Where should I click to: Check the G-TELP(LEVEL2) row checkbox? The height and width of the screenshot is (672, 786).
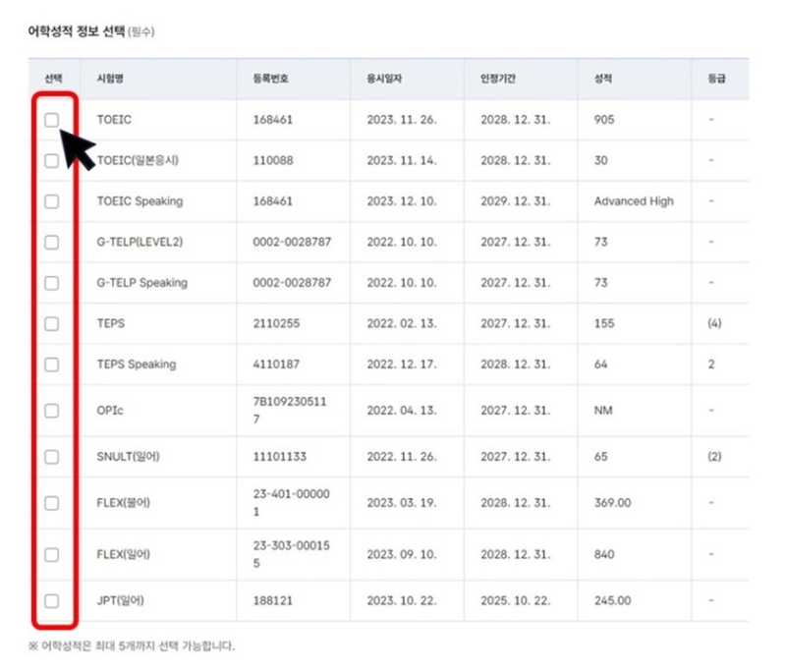point(54,242)
